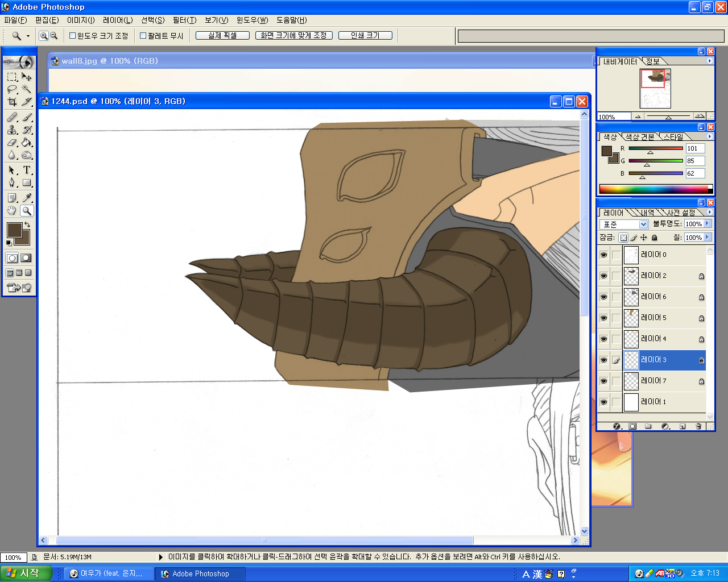Select the Eraser tool
The image size is (728, 582).
coord(12,142)
